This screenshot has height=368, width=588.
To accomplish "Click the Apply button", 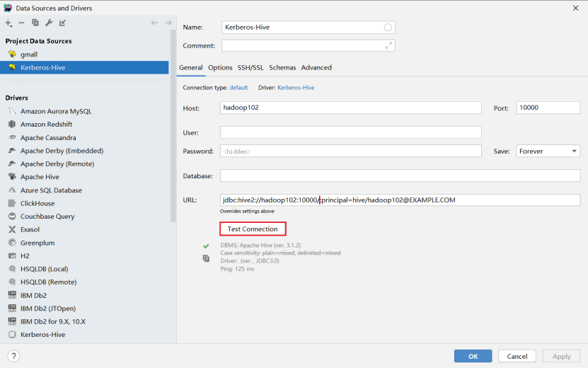I will (x=561, y=356).
